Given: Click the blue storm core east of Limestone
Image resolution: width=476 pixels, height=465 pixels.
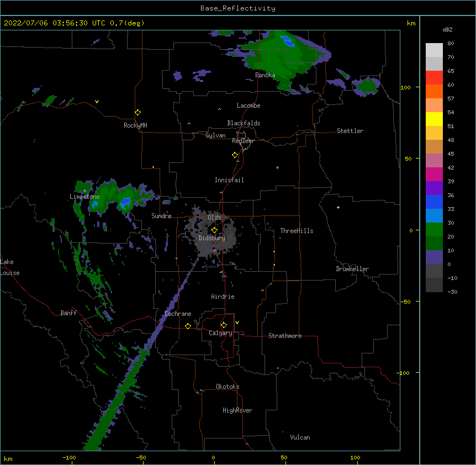Looking at the screenshot, I should click(x=125, y=203).
